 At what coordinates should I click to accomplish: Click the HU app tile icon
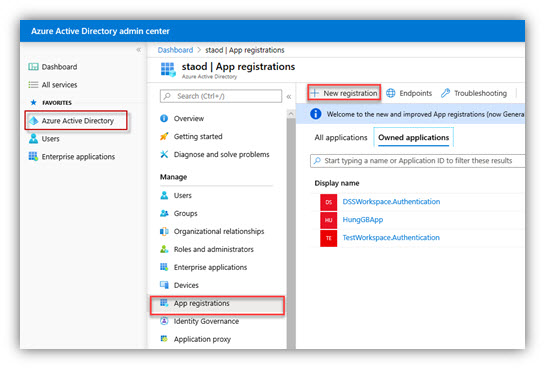click(328, 220)
